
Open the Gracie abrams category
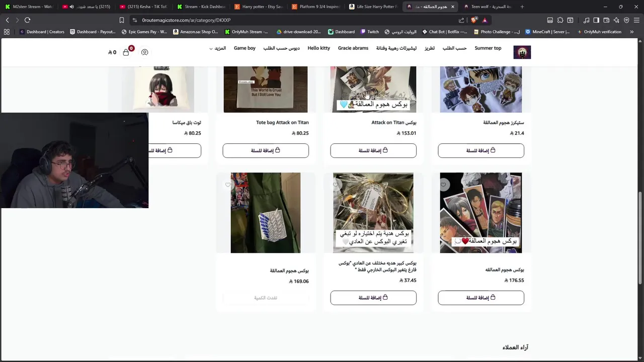pyautogui.click(x=353, y=48)
